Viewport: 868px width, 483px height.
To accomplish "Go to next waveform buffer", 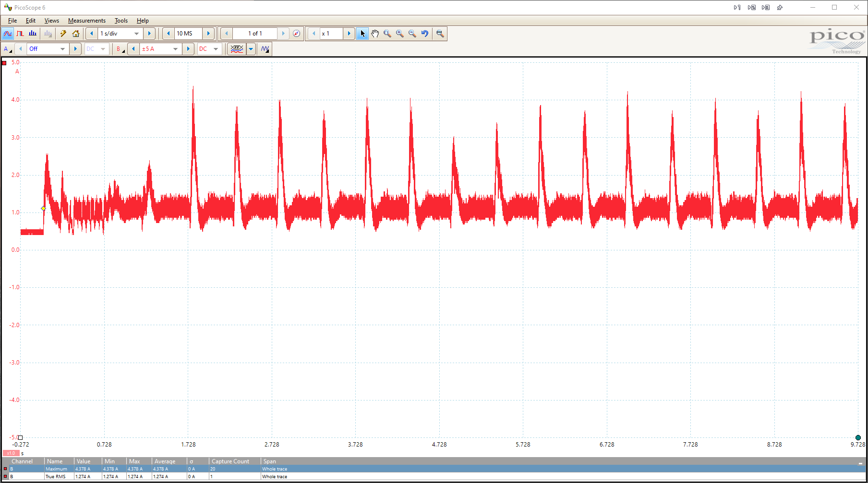I will [283, 34].
